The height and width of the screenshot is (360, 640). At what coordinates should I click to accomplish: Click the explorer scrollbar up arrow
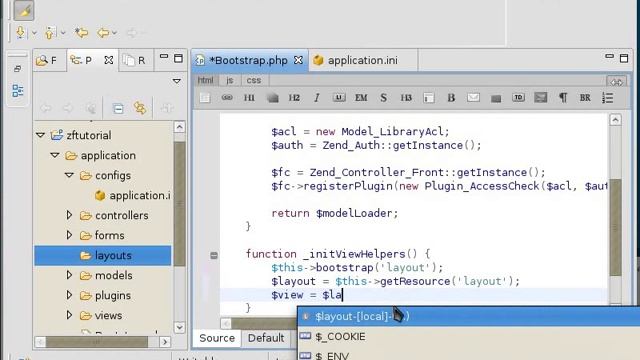point(179,127)
